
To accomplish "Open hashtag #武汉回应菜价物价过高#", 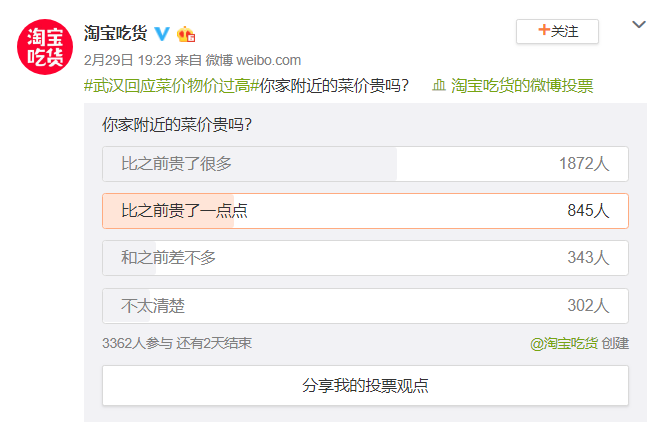I will [171, 86].
